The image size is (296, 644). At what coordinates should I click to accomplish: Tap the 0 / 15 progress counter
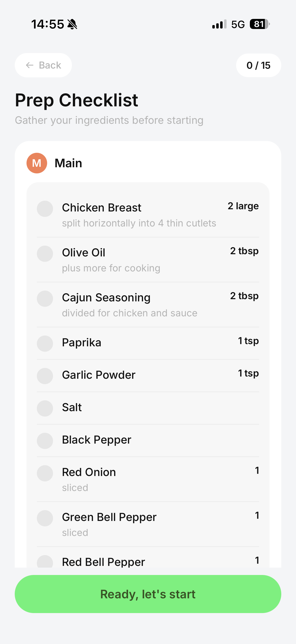tap(258, 66)
